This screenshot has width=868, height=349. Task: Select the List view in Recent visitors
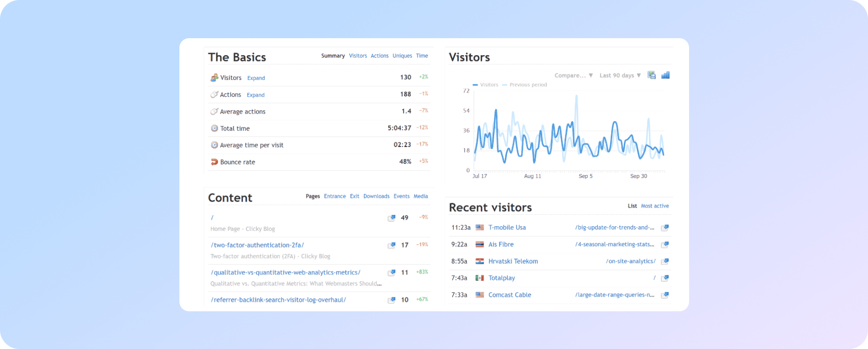pos(632,206)
